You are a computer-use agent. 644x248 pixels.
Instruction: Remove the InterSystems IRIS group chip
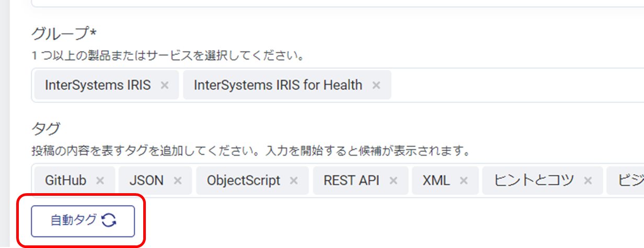(165, 85)
